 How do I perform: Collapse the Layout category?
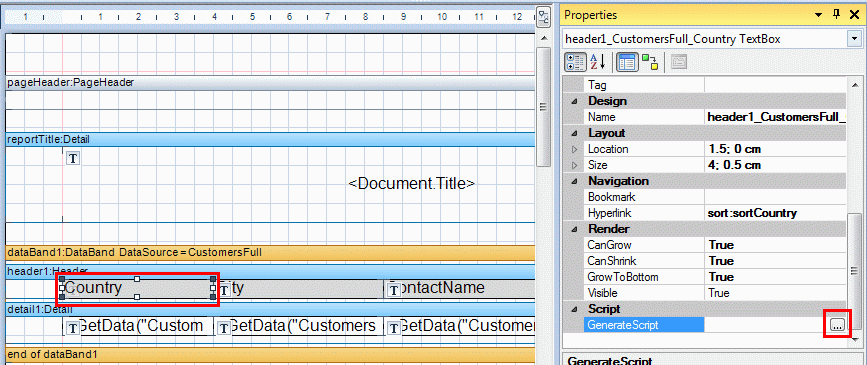[x=574, y=133]
